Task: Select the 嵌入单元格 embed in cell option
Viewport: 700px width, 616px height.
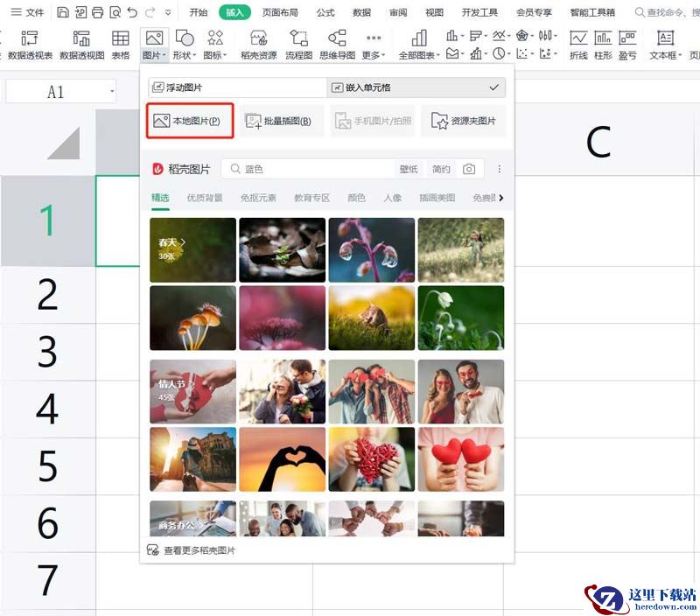Action: point(416,87)
